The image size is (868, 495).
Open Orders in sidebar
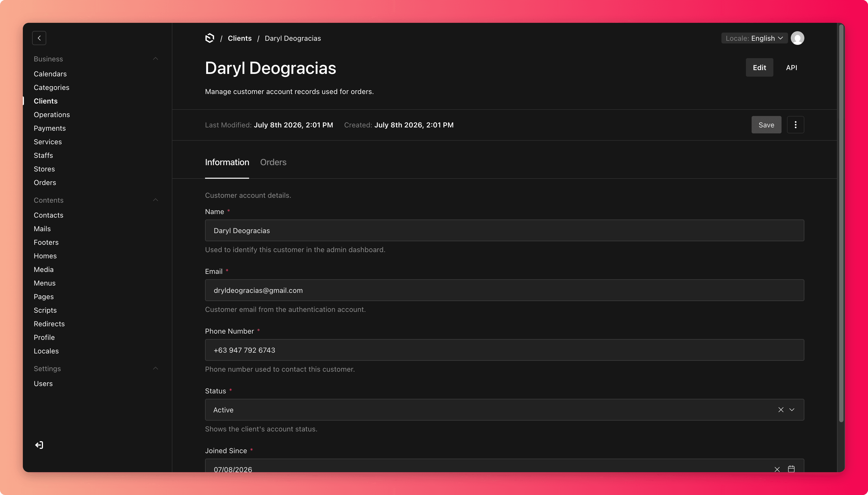click(x=45, y=183)
